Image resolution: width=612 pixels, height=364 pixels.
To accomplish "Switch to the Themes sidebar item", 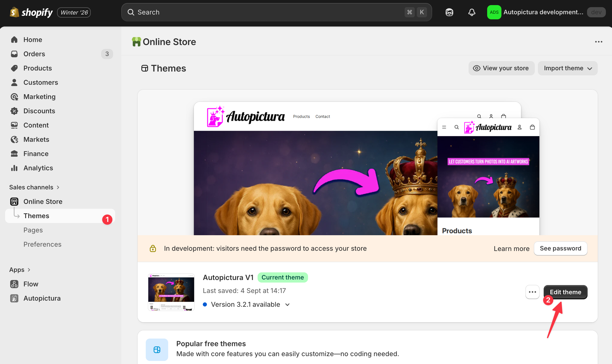I will pyautogui.click(x=36, y=216).
